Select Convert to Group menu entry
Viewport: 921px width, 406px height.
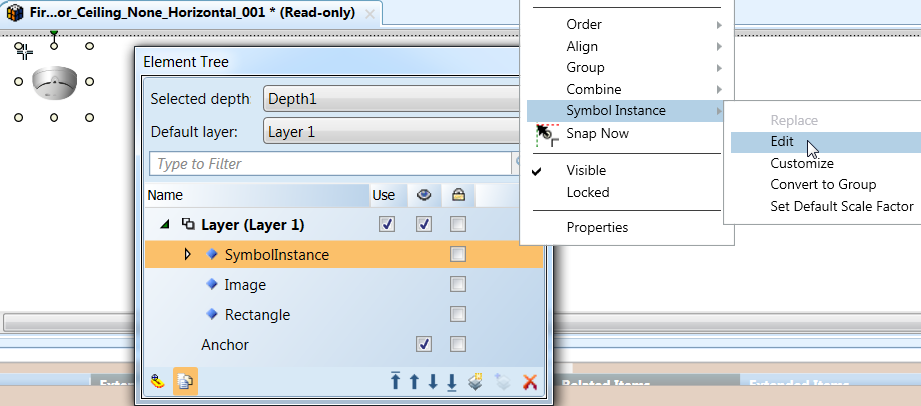click(x=823, y=185)
